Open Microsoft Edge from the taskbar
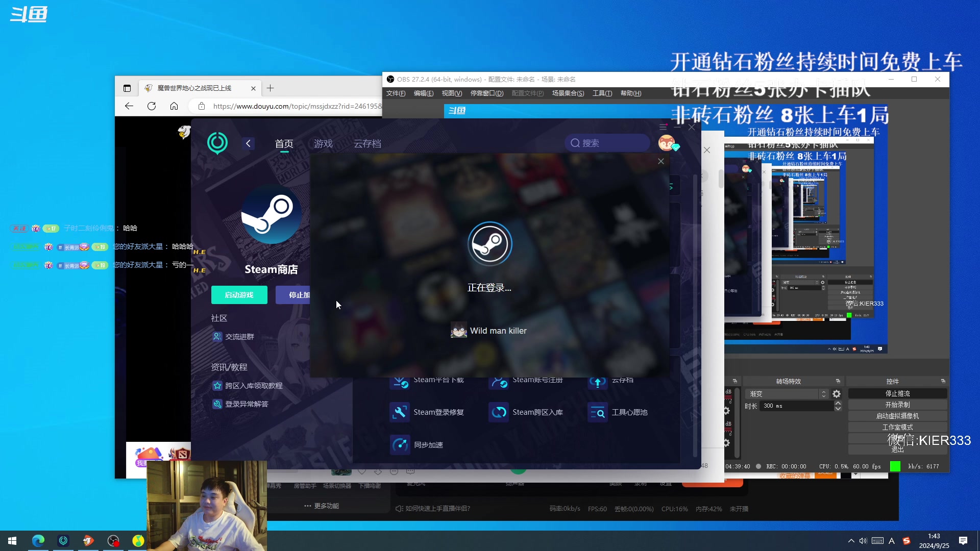Screen dimensions: 980x551 (x=38, y=541)
